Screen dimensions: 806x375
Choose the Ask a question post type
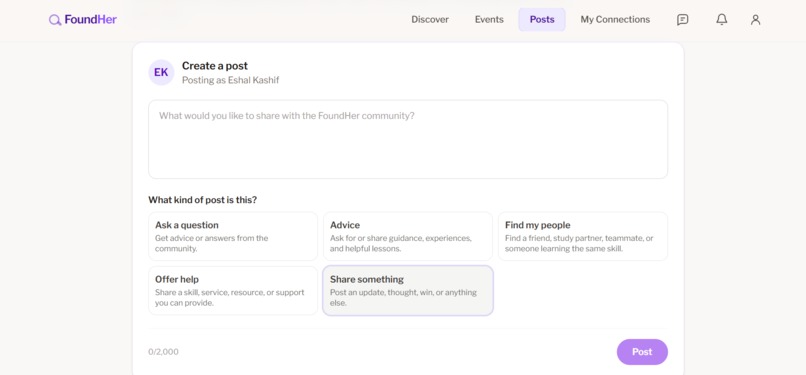click(x=233, y=236)
